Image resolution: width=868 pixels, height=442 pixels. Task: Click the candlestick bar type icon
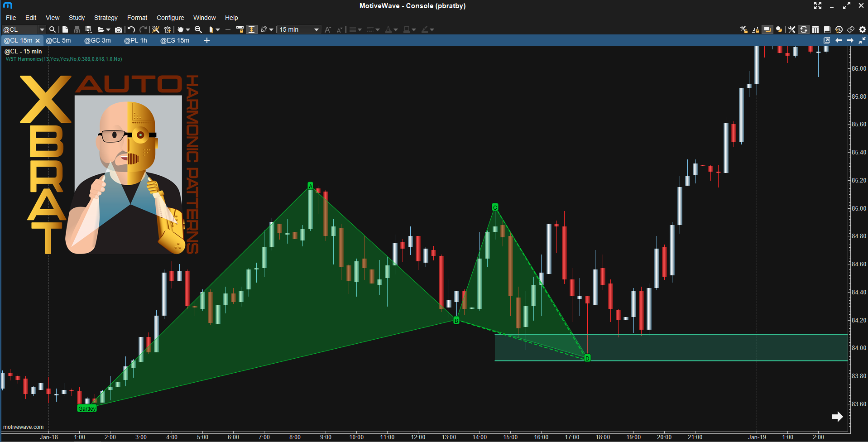point(211,29)
